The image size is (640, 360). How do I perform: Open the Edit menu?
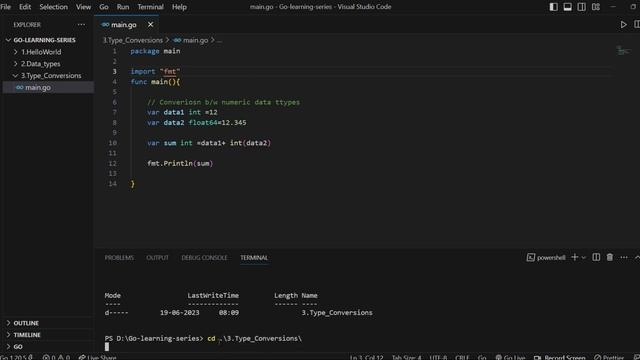click(25, 7)
